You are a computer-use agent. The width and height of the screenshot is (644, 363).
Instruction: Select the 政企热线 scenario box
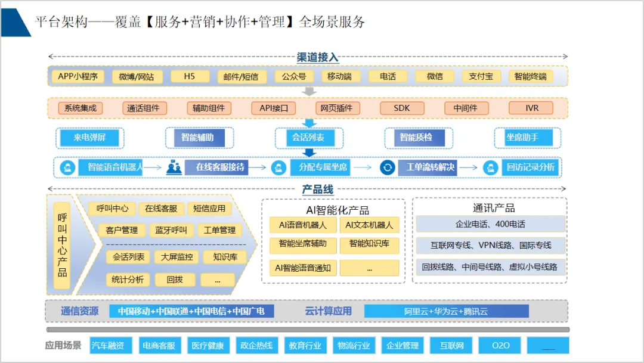tap(256, 346)
